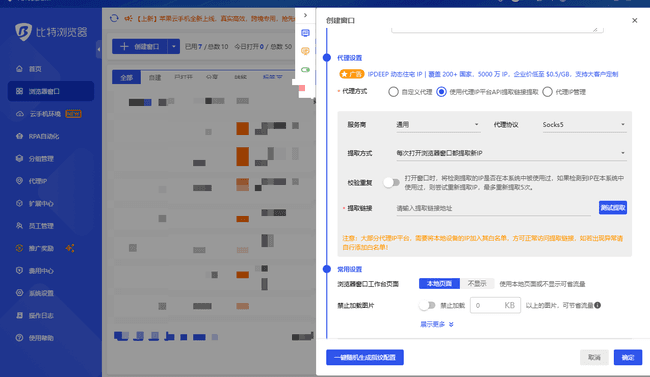Choose 不显示 for workbench page

(477, 284)
